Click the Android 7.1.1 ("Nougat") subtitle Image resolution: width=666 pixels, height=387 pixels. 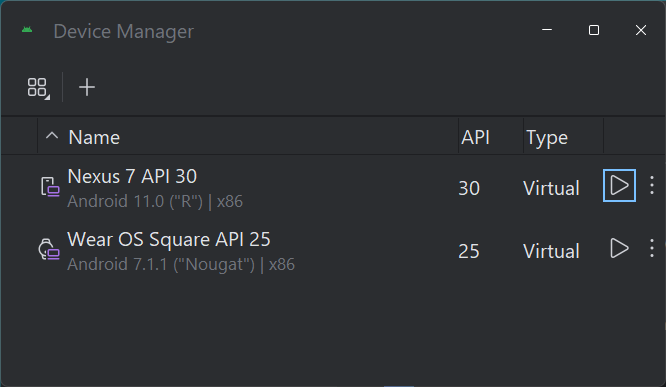[181, 264]
